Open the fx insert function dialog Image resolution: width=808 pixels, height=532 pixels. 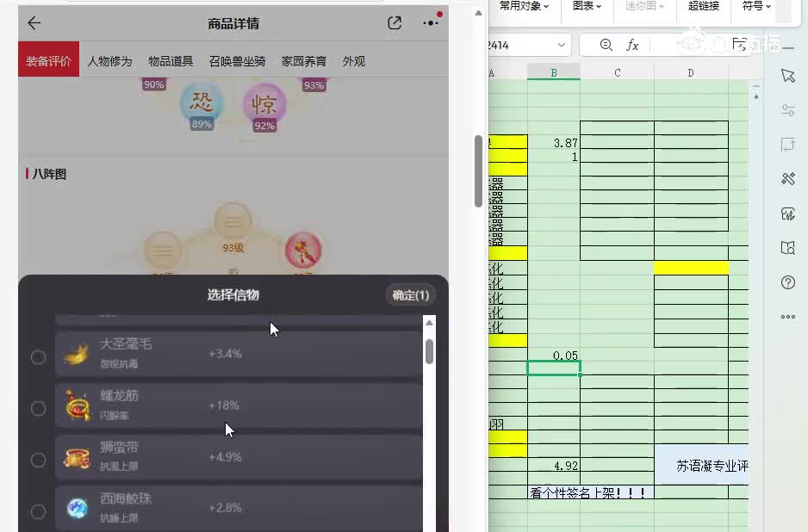(632, 45)
